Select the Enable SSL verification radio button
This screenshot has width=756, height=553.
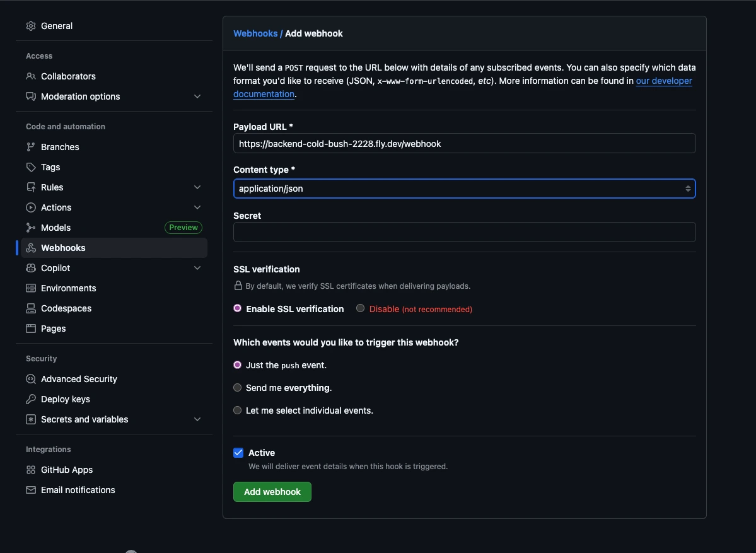click(237, 308)
